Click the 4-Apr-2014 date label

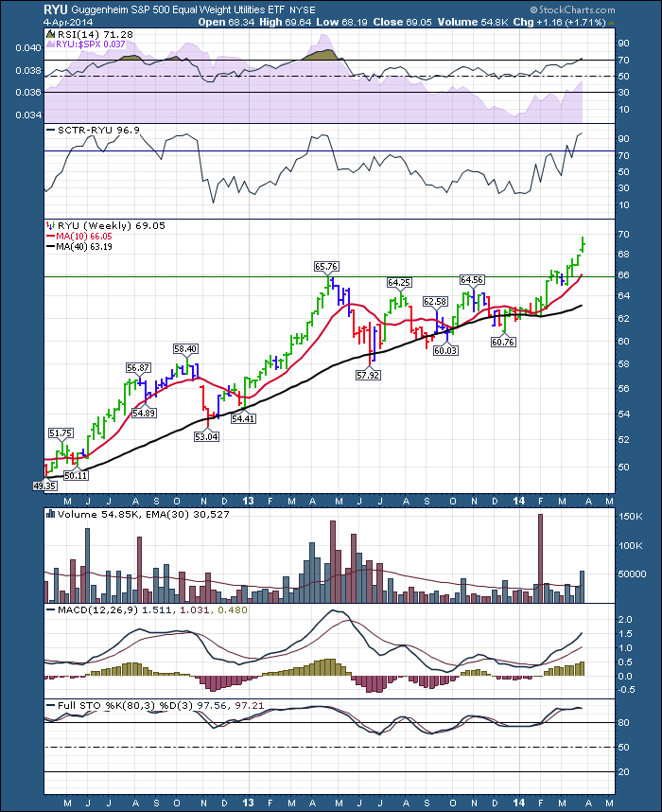pyautogui.click(x=68, y=23)
